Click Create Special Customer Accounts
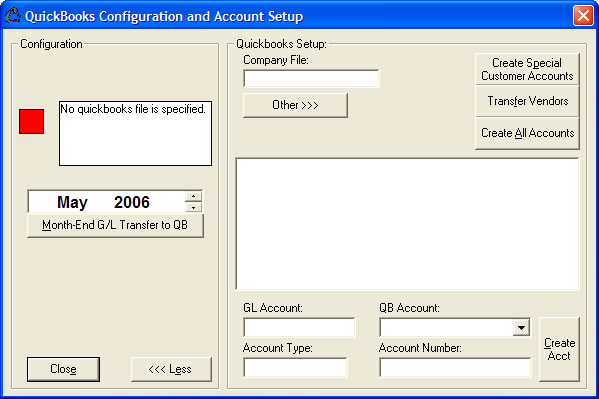 [x=527, y=69]
